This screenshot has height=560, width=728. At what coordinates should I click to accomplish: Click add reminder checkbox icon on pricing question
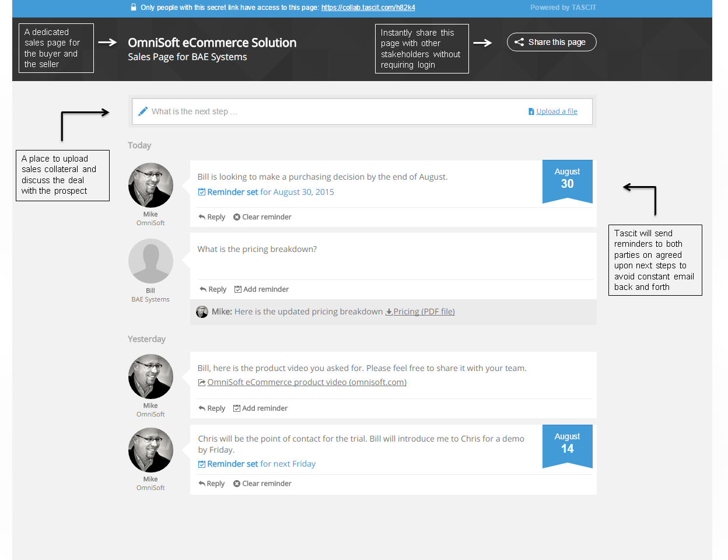(x=238, y=289)
